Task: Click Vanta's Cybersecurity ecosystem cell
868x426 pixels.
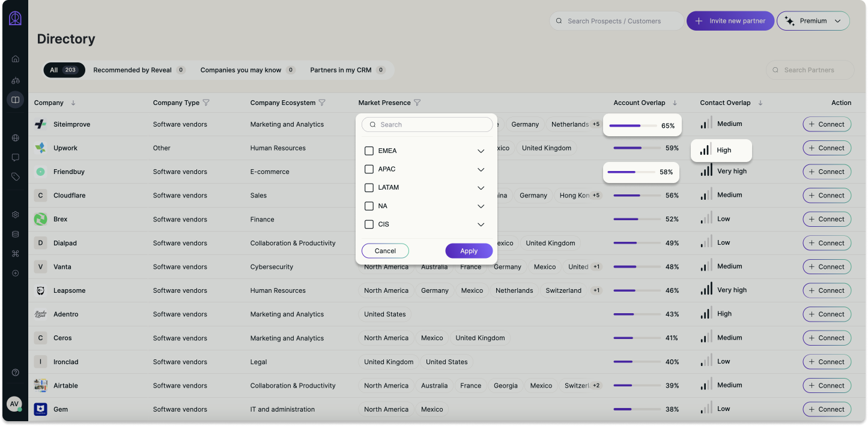Action: pyautogui.click(x=272, y=267)
